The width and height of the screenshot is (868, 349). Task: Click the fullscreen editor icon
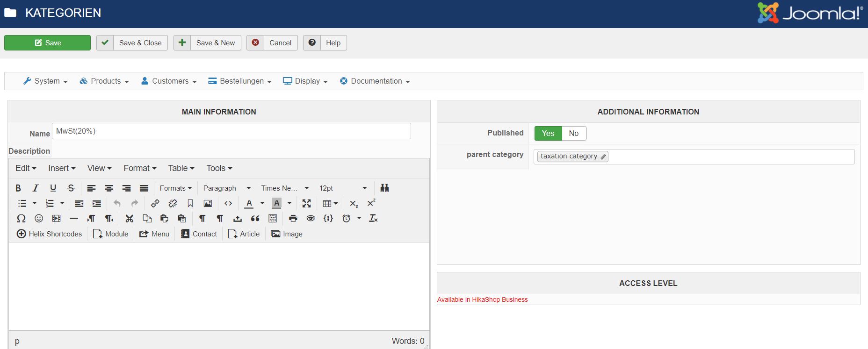[306, 203]
